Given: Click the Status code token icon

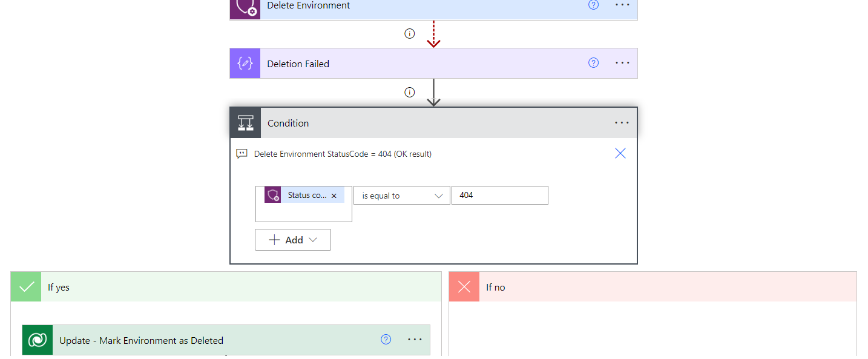Looking at the screenshot, I should coord(272,194).
